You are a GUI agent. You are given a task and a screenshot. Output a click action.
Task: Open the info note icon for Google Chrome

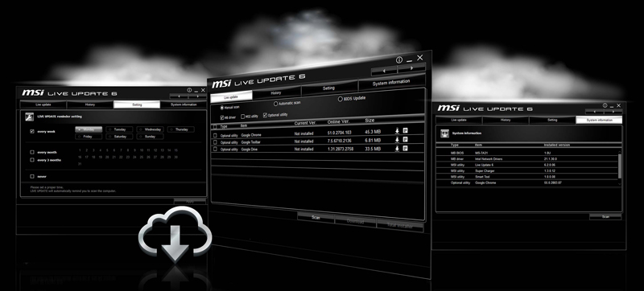(405, 130)
